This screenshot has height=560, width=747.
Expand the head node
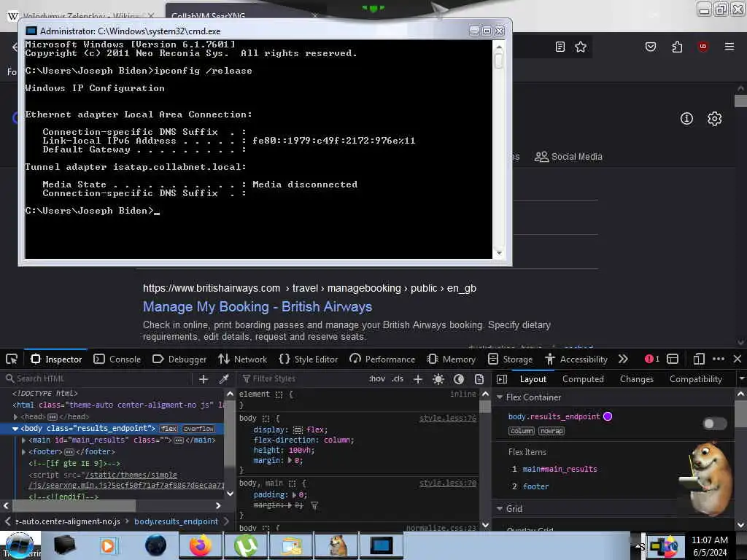[15, 416]
